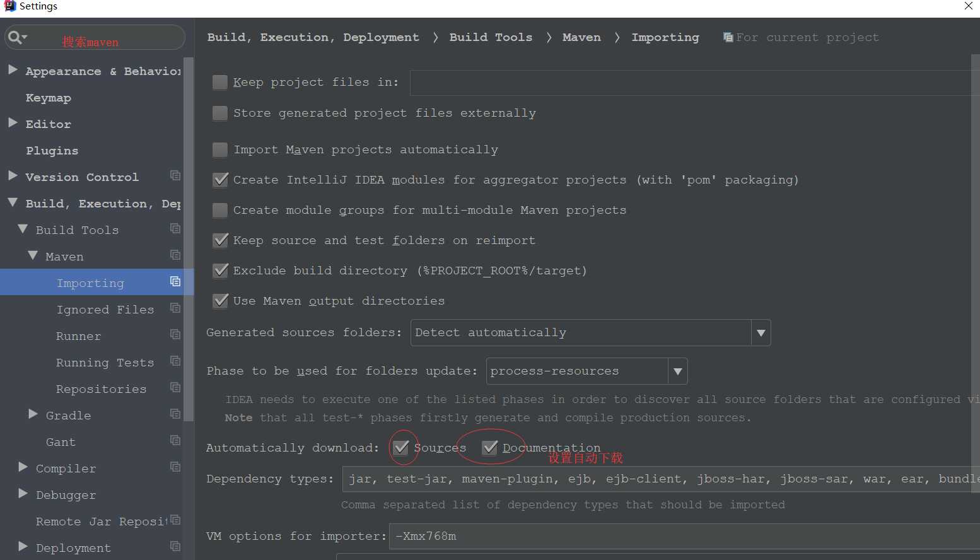Screen dimensions: 980x560
Task: Click the search magnifier icon in settings
Action: pos(17,37)
